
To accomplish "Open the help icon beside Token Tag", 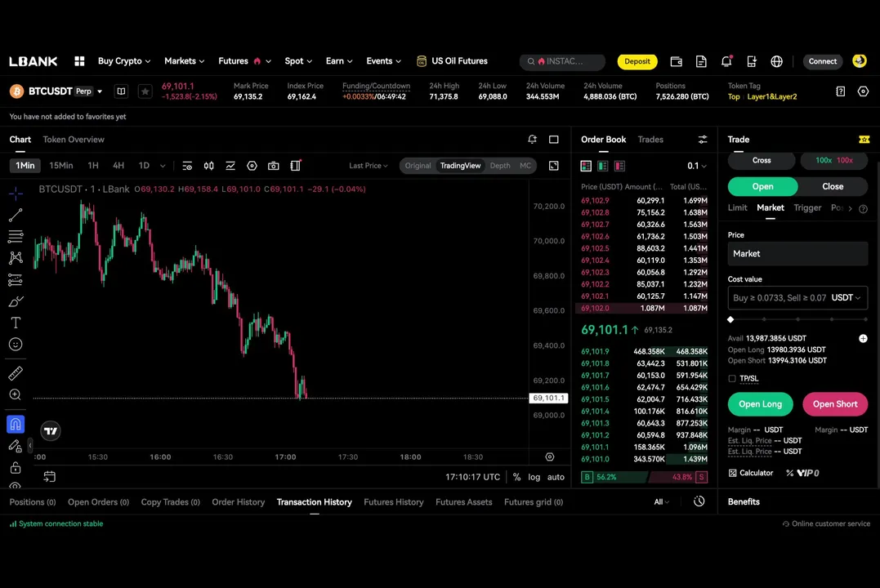I will click(x=840, y=91).
